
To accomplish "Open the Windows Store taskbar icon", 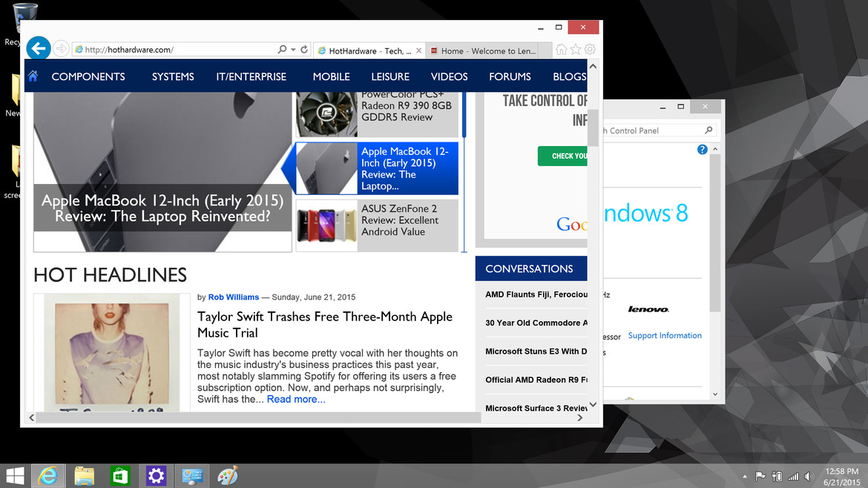I will (x=120, y=476).
